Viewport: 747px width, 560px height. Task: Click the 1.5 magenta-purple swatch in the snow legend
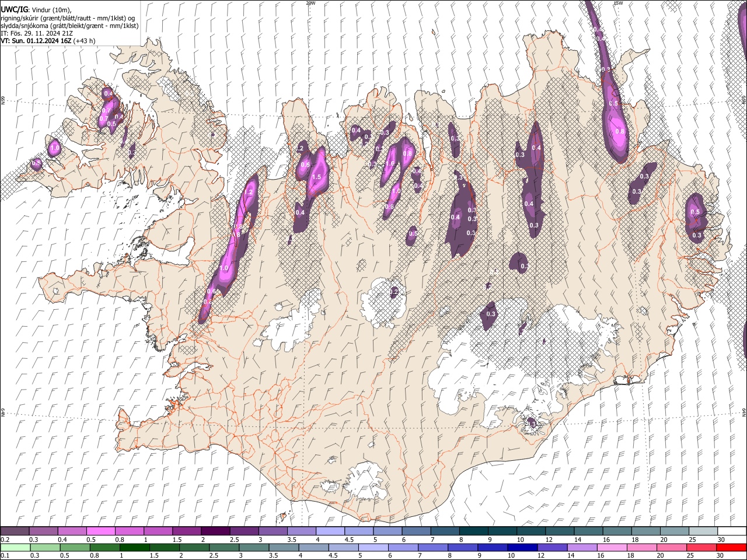pos(187,531)
